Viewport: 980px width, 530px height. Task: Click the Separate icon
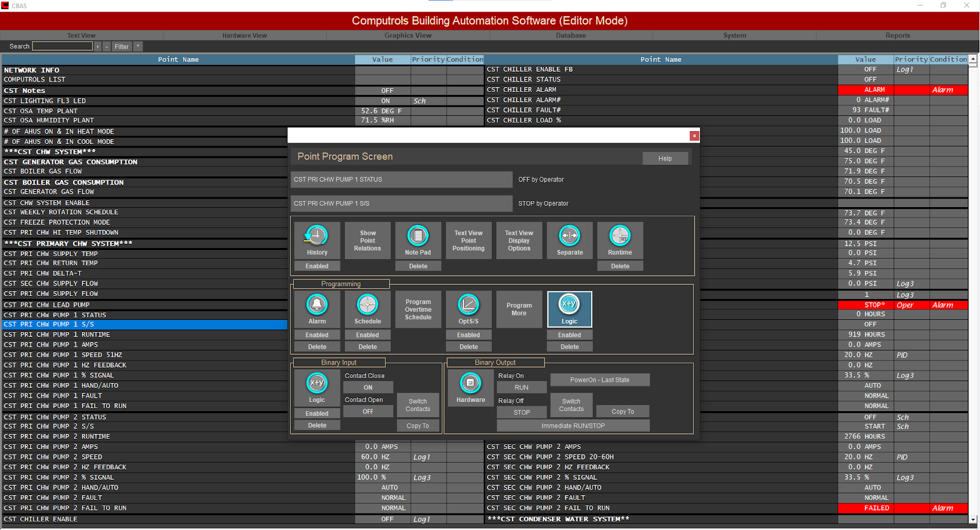[x=570, y=240]
